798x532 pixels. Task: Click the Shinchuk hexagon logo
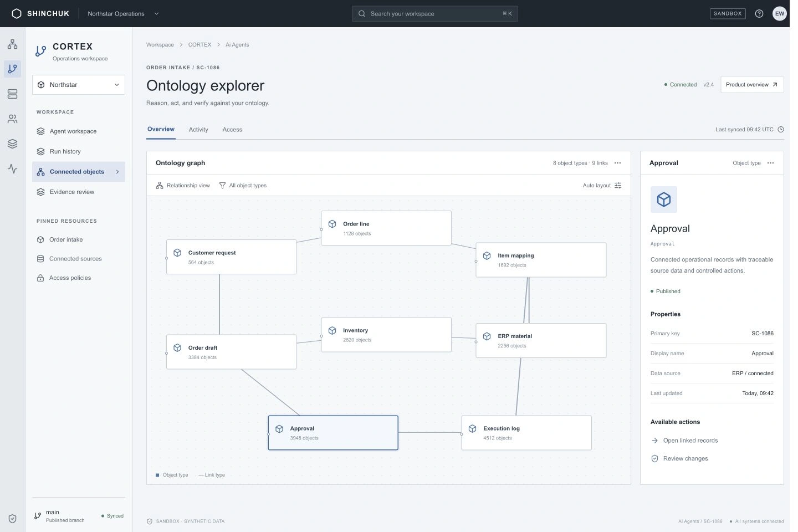17,13
